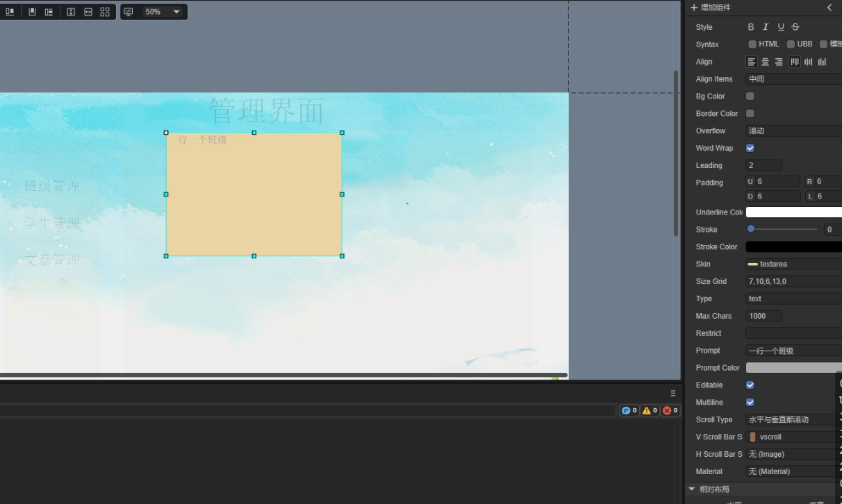Uncheck the Word Wrap checkbox

[750, 148]
